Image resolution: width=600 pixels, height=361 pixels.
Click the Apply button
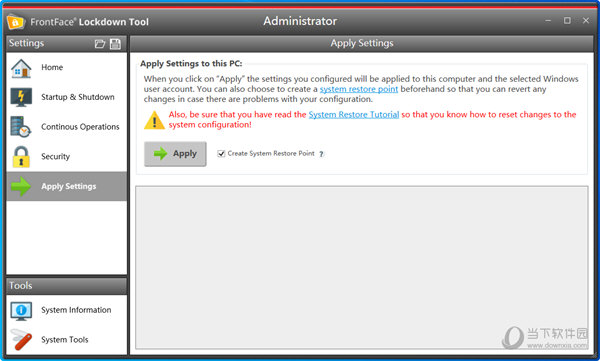(175, 154)
